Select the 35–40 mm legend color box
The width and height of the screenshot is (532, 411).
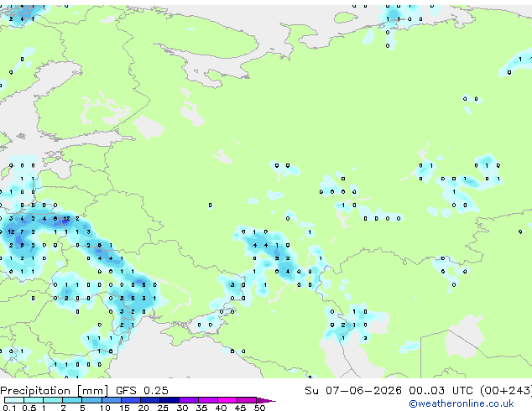coord(208,400)
